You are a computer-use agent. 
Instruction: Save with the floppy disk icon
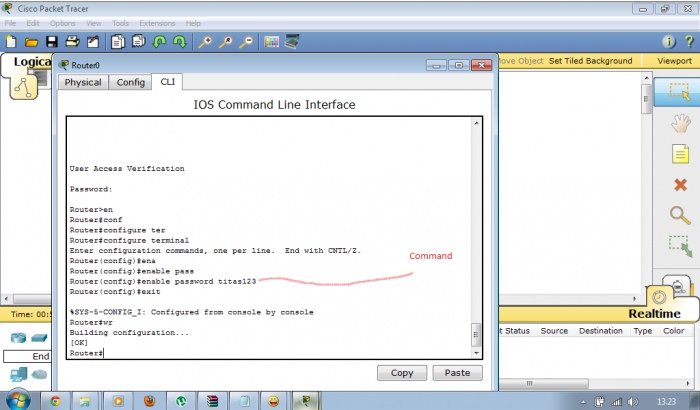pyautogui.click(x=52, y=42)
